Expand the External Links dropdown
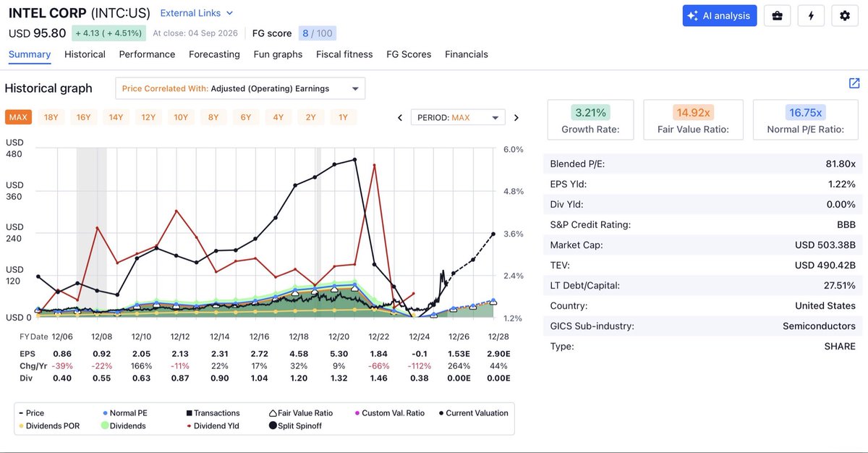The height and width of the screenshot is (453, 868). 197,13
